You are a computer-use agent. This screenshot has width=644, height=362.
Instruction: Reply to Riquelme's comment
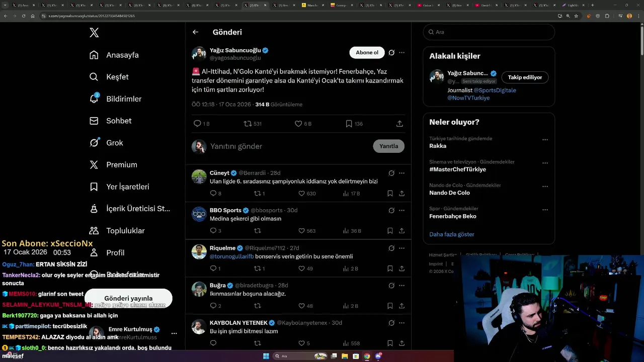[x=215, y=268]
